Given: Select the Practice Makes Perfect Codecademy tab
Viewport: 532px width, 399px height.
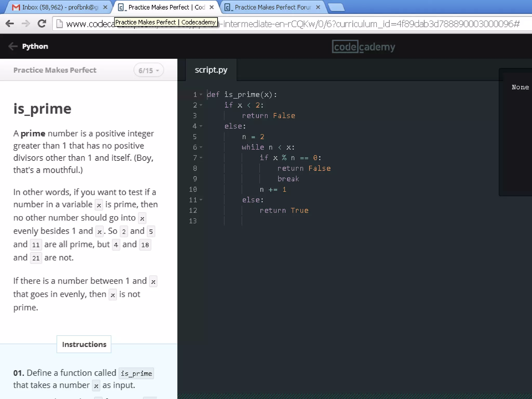Looking at the screenshot, I should [167, 7].
